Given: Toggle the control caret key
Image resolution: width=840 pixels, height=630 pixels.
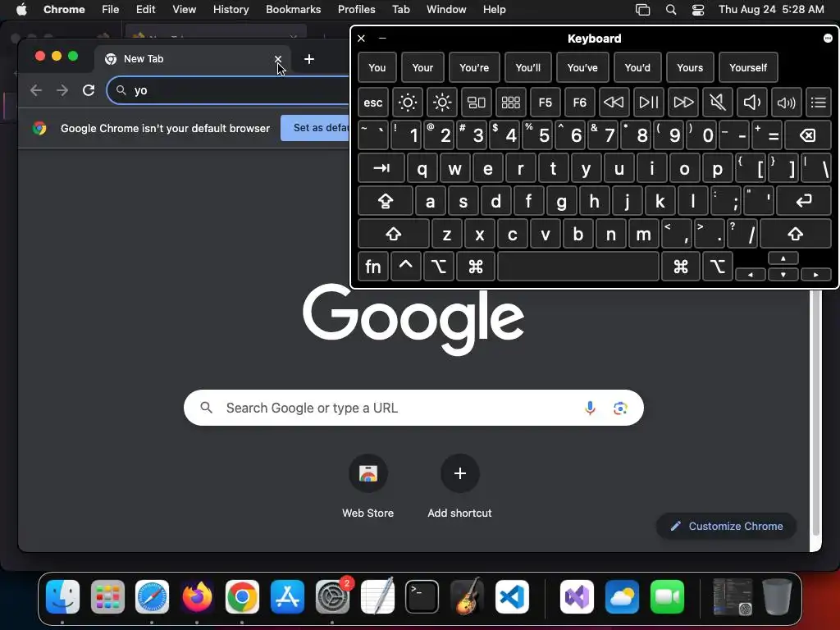Looking at the screenshot, I should [x=405, y=267].
